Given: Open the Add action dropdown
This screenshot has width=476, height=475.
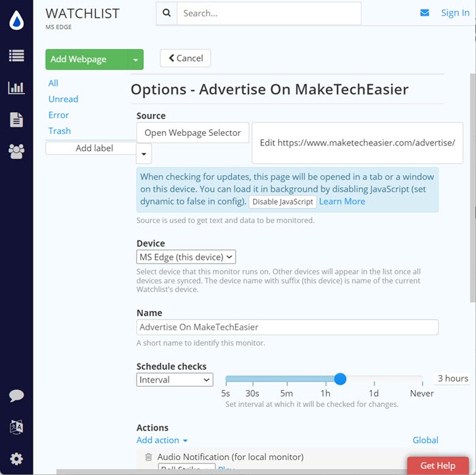Looking at the screenshot, I should [162, 440].
